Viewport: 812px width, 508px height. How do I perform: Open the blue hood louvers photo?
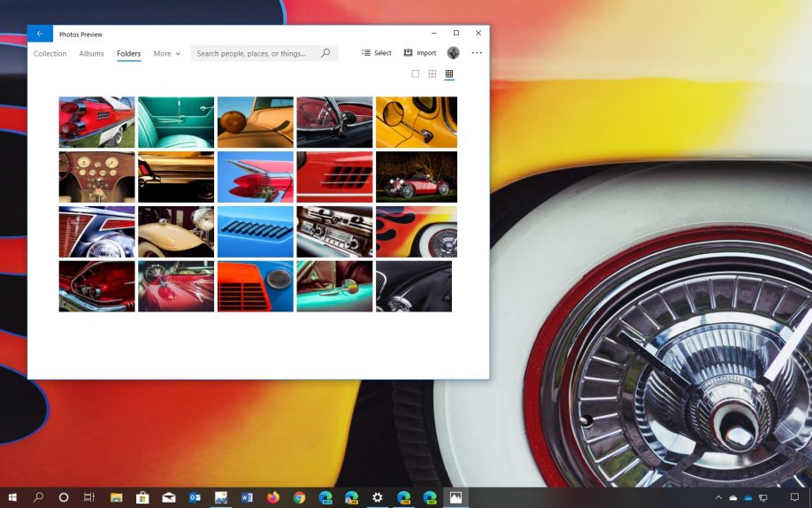(x=256, y=232)
